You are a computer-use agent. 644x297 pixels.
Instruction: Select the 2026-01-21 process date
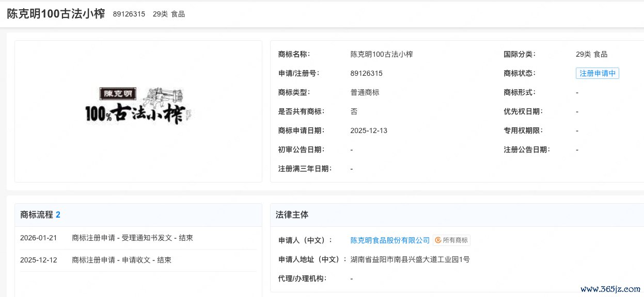39,238
